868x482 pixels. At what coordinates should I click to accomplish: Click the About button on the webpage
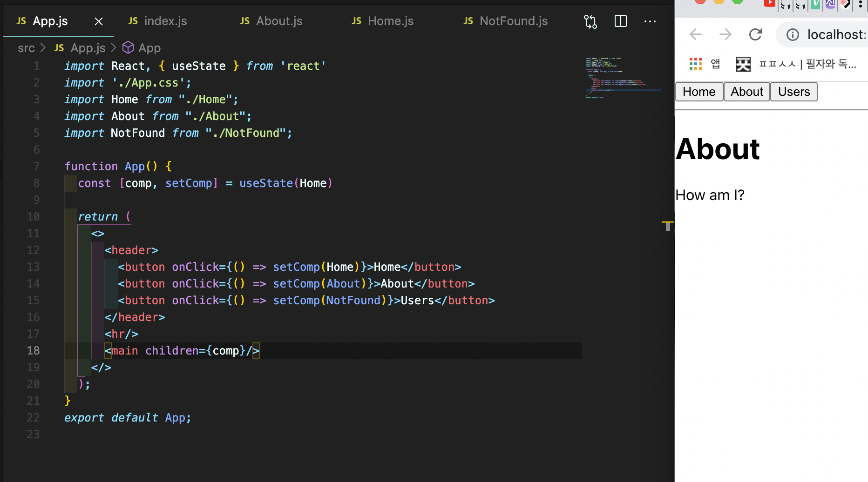tap(746, 91)
